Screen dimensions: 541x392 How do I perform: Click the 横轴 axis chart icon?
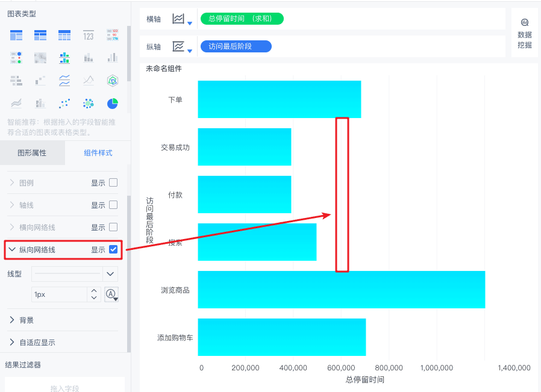click(x=178, y=19)
